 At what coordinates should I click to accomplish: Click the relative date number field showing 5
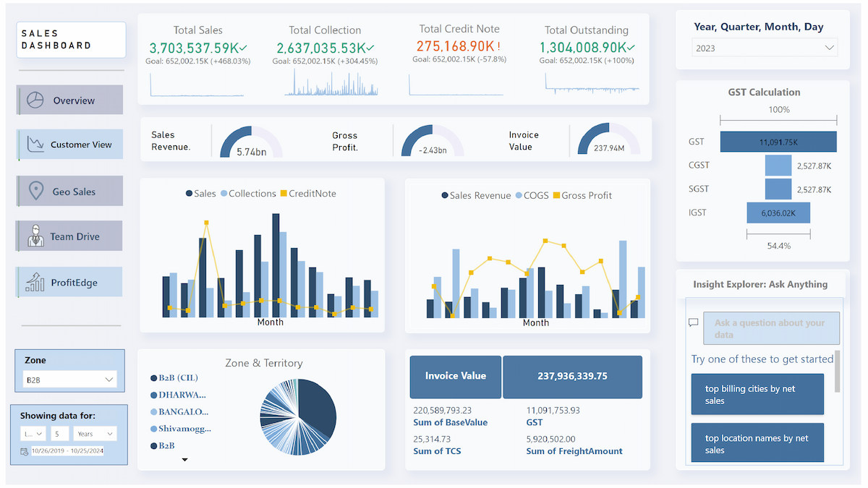click(60, 434)
